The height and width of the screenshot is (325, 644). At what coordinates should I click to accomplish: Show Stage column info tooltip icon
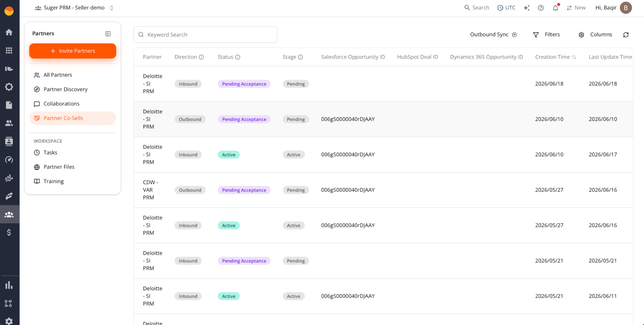(x=300, y=57)
